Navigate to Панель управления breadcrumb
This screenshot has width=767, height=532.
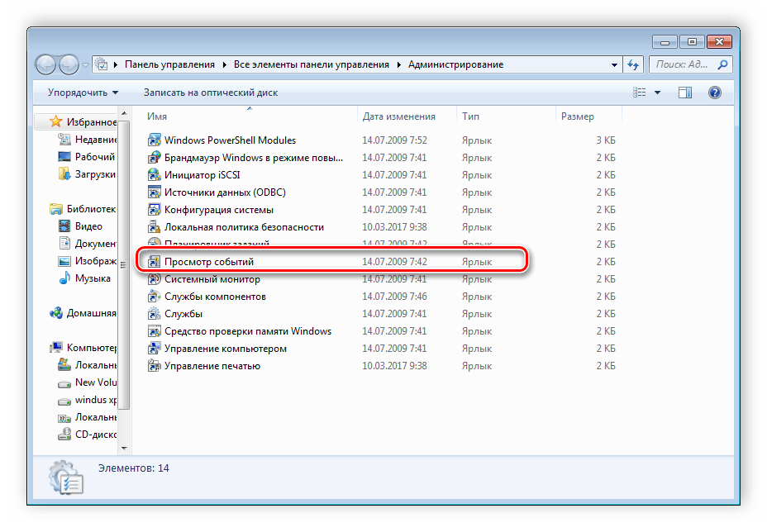pos(169,64)
